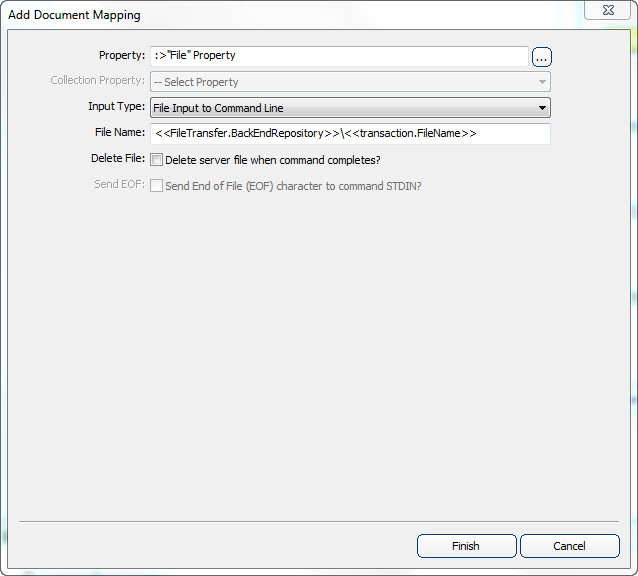Click the ellipsis browse button beside Property
The height and width of the screenshot is (576, 638).
[x=542, y=57]
